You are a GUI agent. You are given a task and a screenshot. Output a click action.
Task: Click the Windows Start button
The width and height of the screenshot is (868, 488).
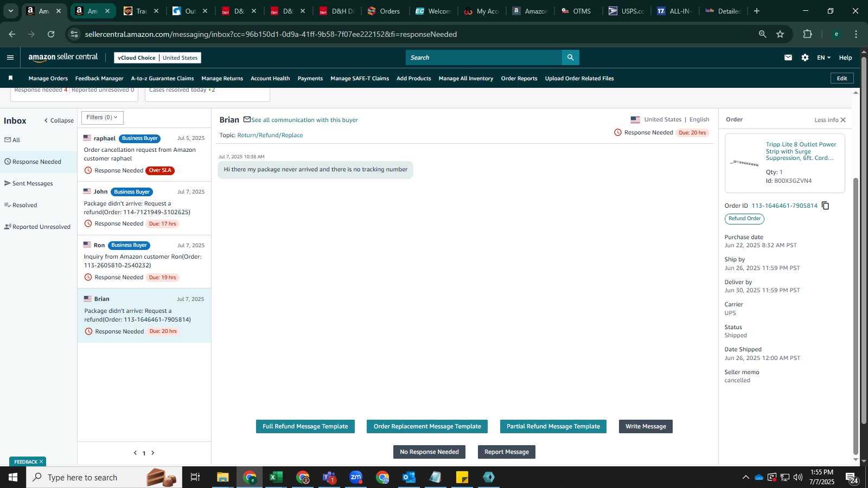click(13, 477)
